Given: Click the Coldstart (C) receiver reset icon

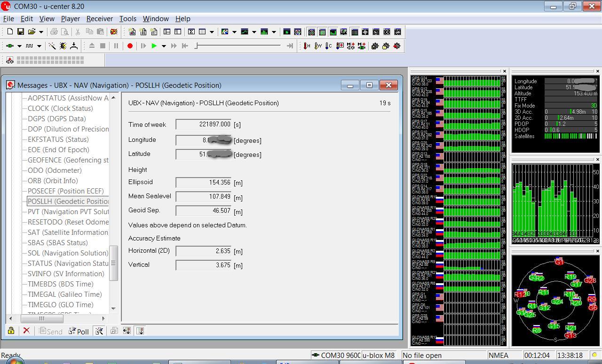Looking at the screenshot, I should pyautogui.click(x=329, y=46).
